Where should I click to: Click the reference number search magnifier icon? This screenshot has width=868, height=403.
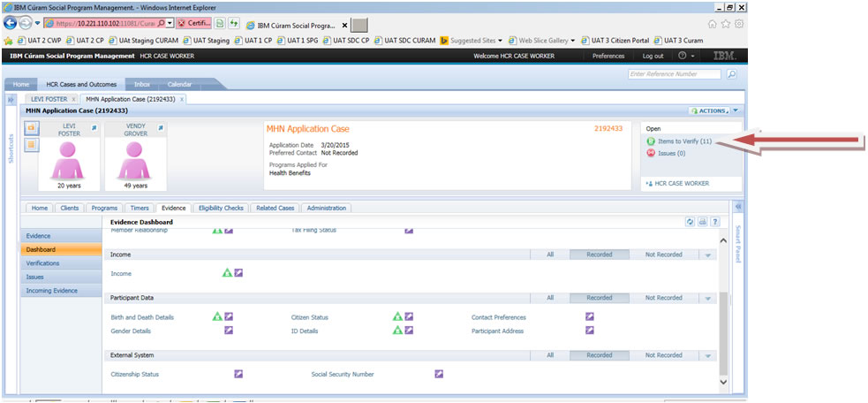(x=732, y=74)
